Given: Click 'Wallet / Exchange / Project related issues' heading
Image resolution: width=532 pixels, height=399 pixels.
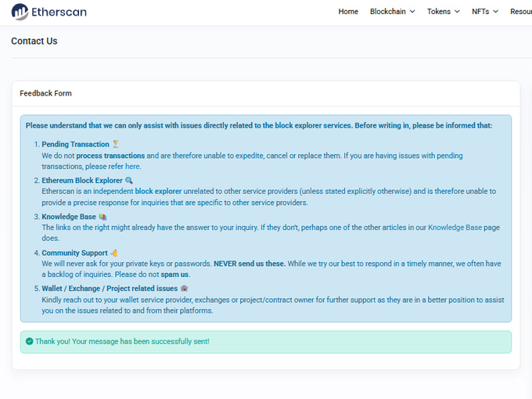Looking at the screenshot, I should (x=110, y=289).
